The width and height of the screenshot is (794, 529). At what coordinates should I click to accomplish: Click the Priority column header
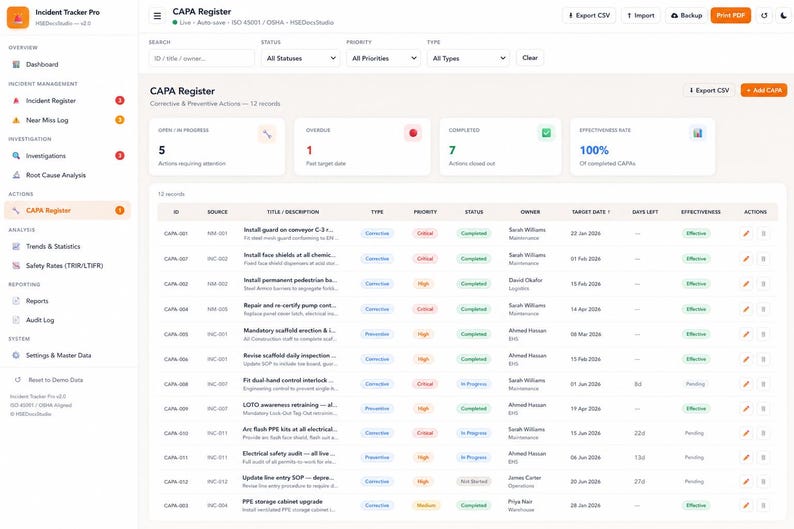425,212
